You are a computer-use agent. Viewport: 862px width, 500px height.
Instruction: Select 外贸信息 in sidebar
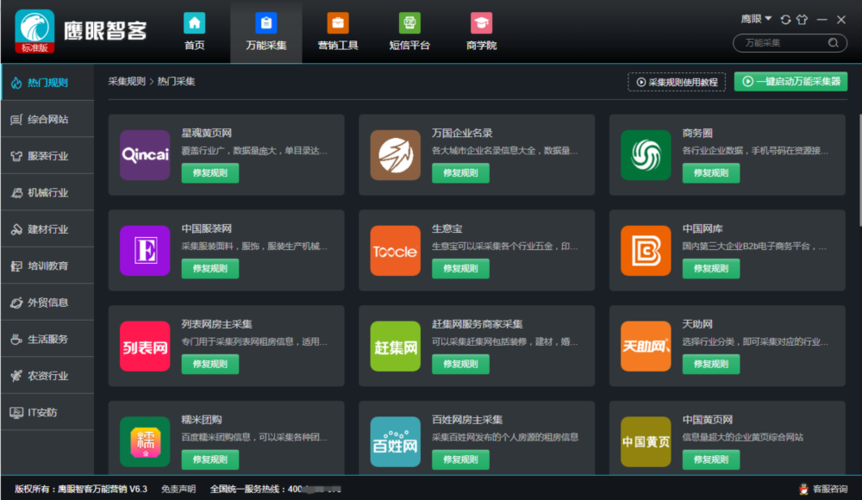(x=47, y=302)
